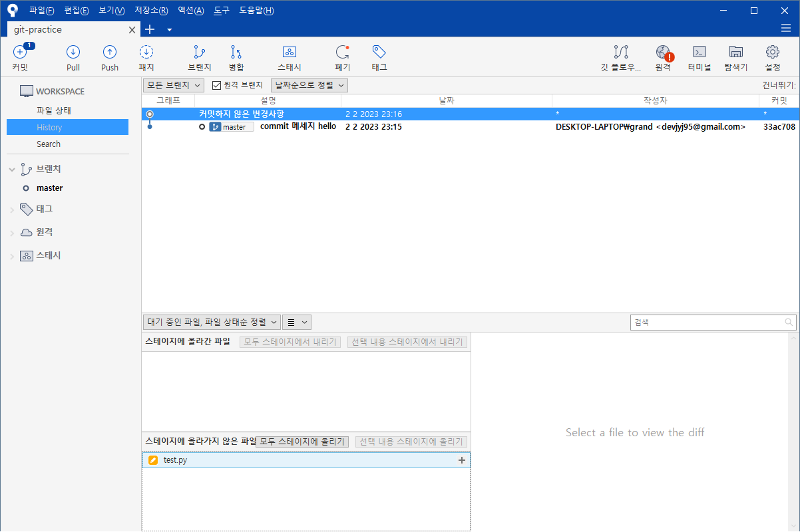Open the 저장소(R) menu
The height and width of the screenshot is (532, 800).
pos(151,11)
